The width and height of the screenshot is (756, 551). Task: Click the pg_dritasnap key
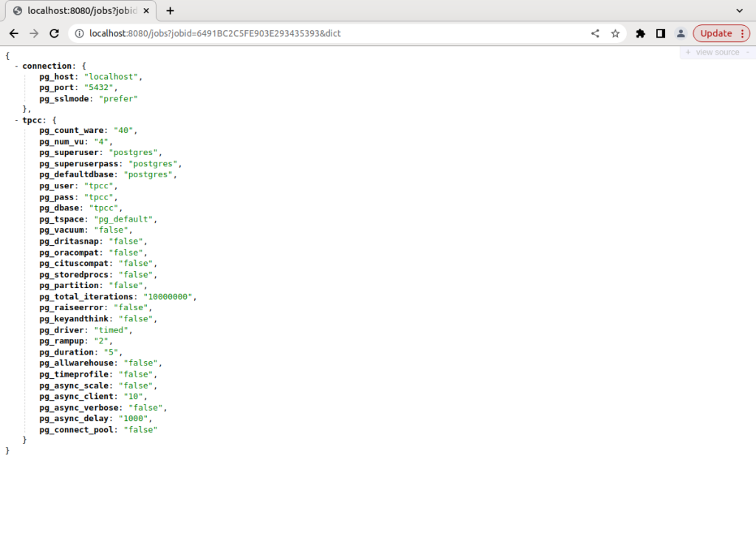point(69,242)
